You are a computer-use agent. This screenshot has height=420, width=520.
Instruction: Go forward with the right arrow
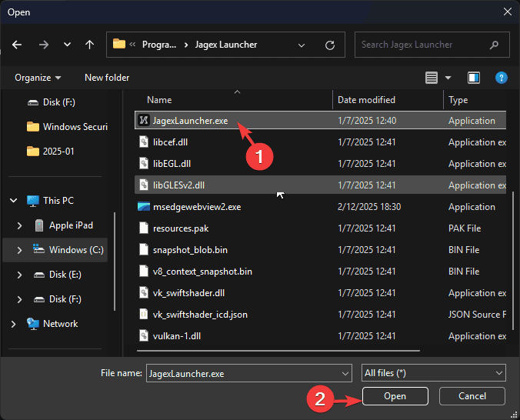click(43, 45)
